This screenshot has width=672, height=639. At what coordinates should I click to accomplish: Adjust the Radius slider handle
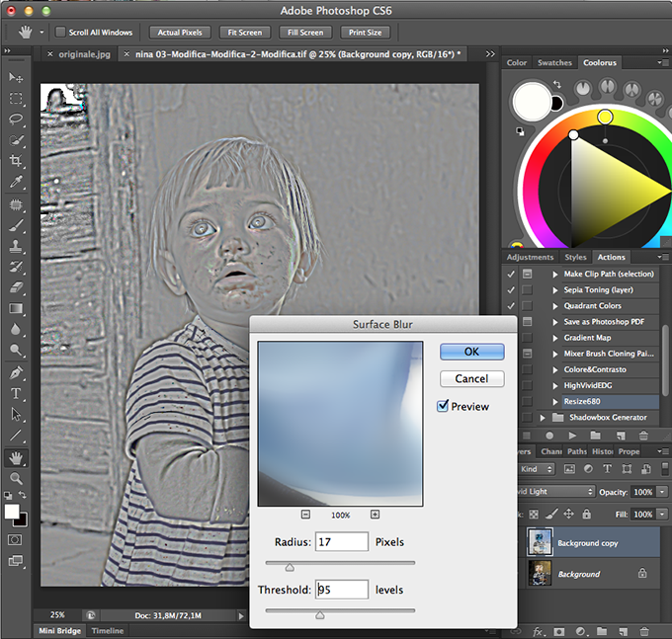point(290,568)
